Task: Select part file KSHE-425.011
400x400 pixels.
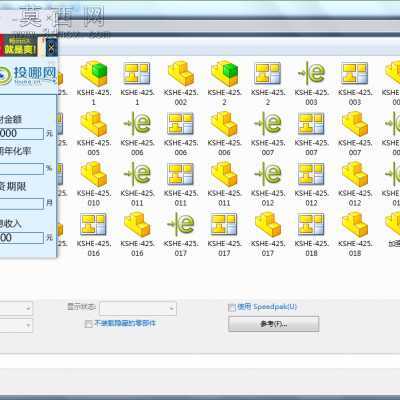Action: (224, 184)
